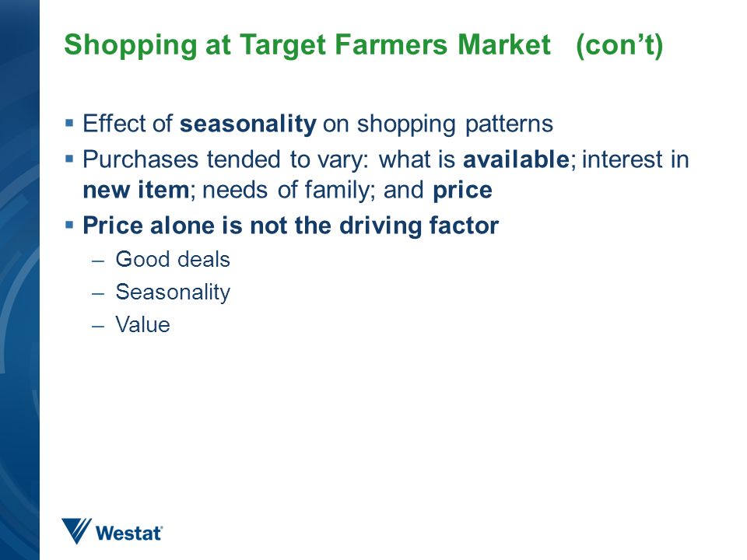
Task: Click the bold word seasonality
Action: (x=247, y=124)
